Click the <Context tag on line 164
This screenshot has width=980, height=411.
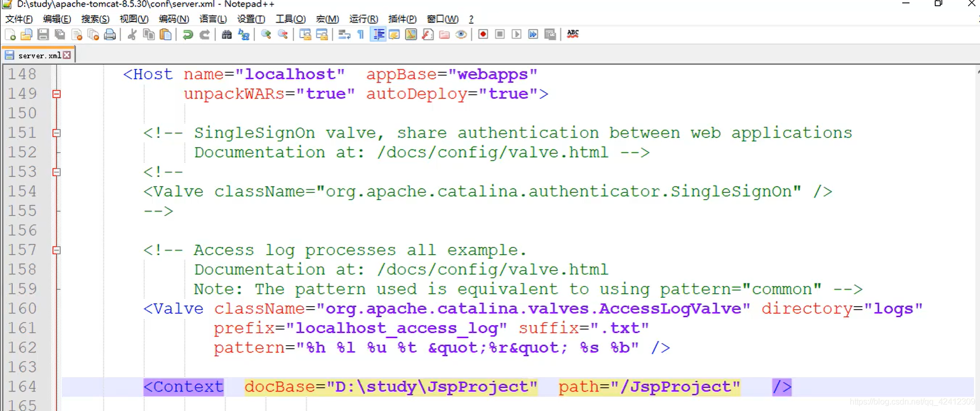pos(183,387)
